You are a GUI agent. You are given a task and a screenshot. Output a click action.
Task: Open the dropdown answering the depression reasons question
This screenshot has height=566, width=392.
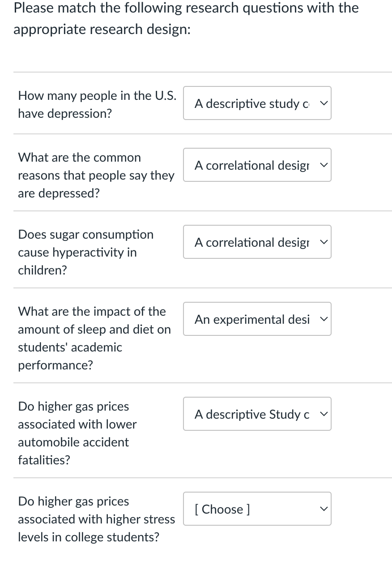coord(256,165)
